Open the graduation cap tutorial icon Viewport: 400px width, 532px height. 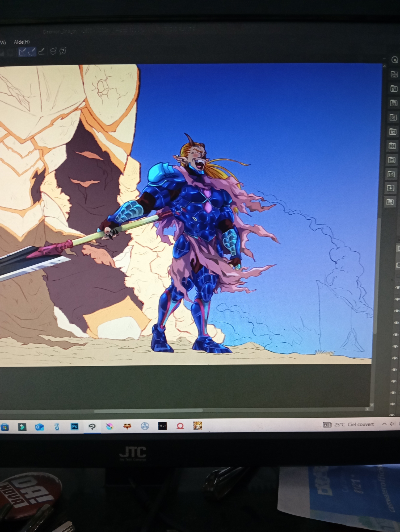[x=53, y=51]
